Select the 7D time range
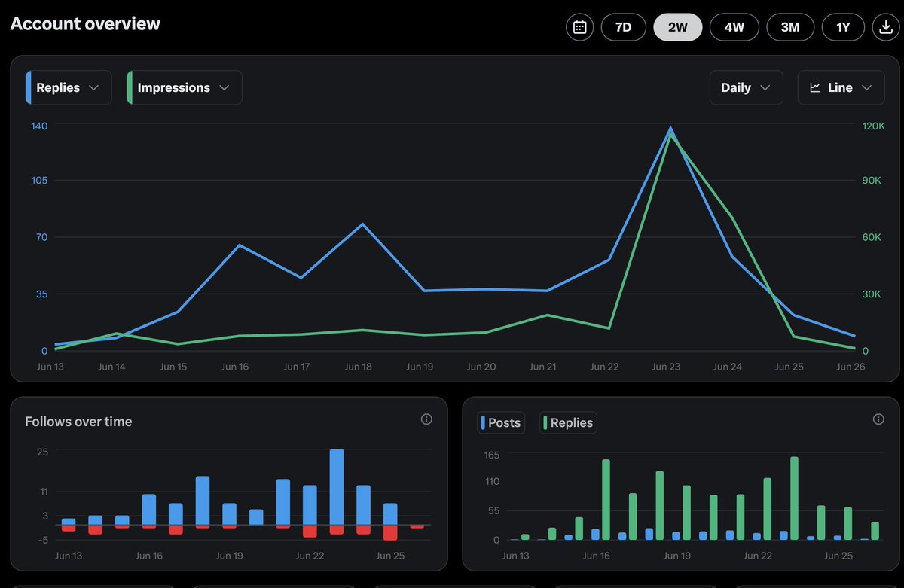The height and width of the screenshot is (588, 904). [623, 27]
